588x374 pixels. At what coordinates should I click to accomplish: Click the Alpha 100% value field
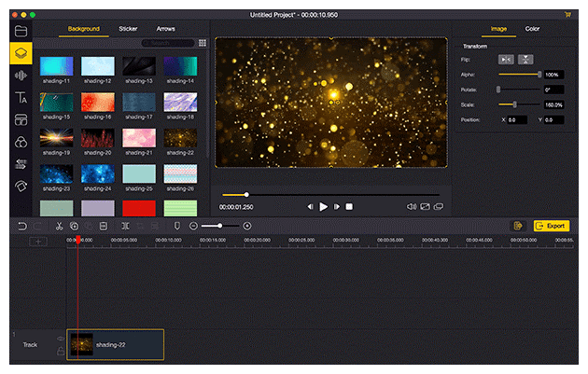(x=553, y=75)
